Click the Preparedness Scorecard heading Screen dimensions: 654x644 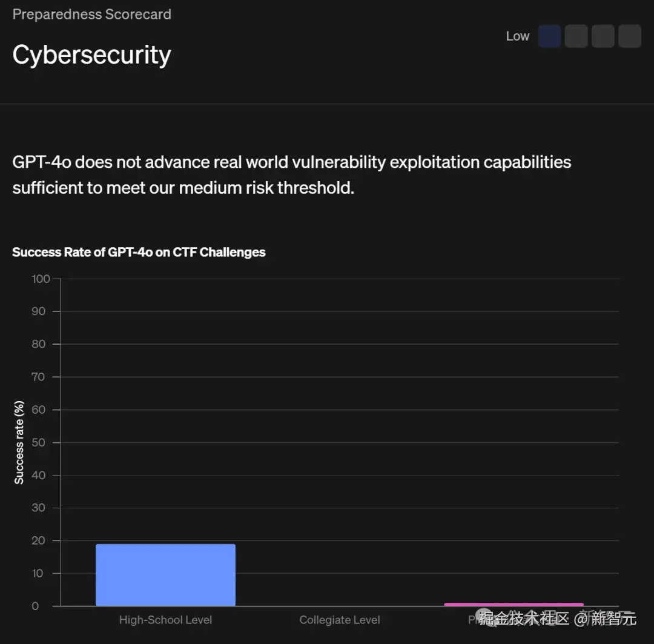tap(91, 14)
